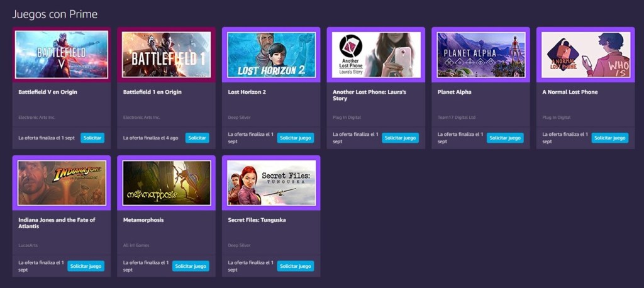Viewport: 644px width, 288px height.
Task: Open Another Lost Phone: Laura's Story artwork
Action: point(376,55)
